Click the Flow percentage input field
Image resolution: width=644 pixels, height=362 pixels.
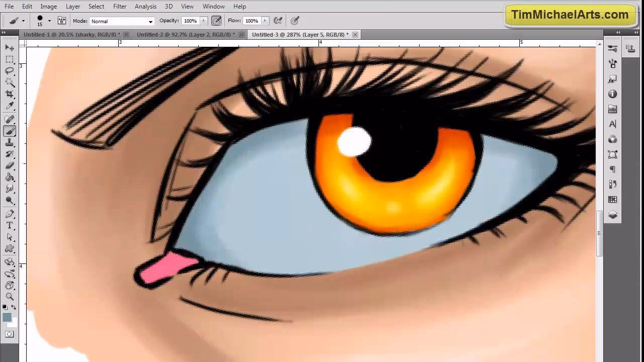pyautogui.click(x=251, y=21)
